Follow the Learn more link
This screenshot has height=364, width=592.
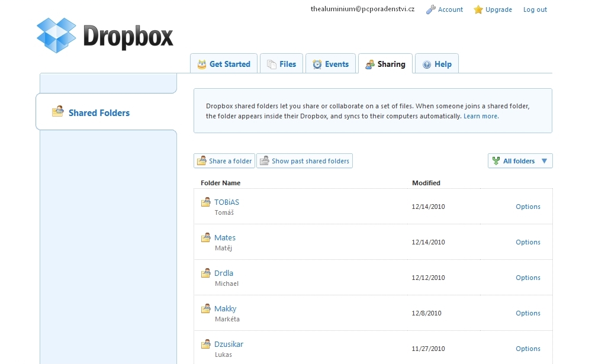[481, 116]
